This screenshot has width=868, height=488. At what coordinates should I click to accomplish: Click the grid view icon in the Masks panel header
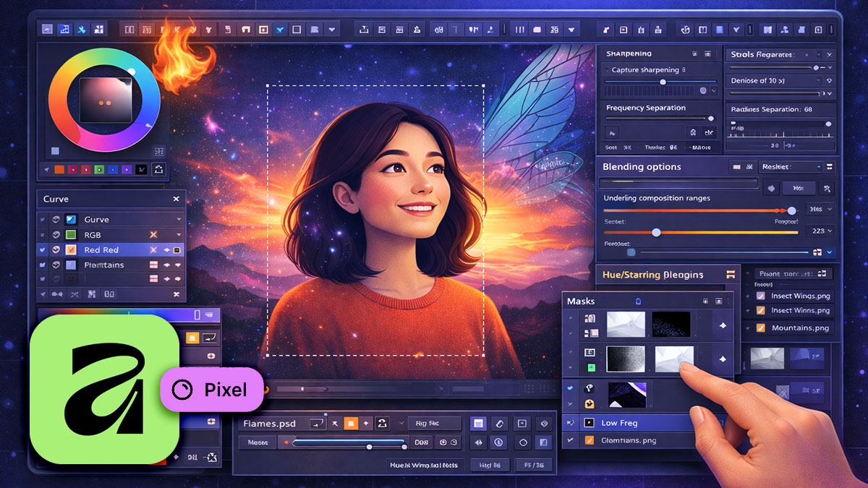(x=718, y=301)
